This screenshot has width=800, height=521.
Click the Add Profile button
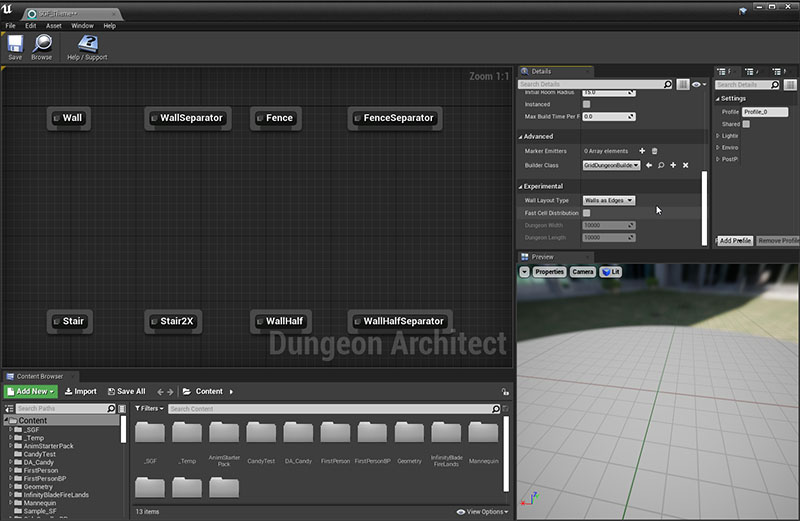[735, 240]
